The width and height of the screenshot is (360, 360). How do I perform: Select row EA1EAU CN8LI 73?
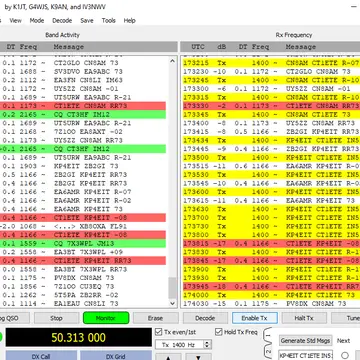point(83,304)
